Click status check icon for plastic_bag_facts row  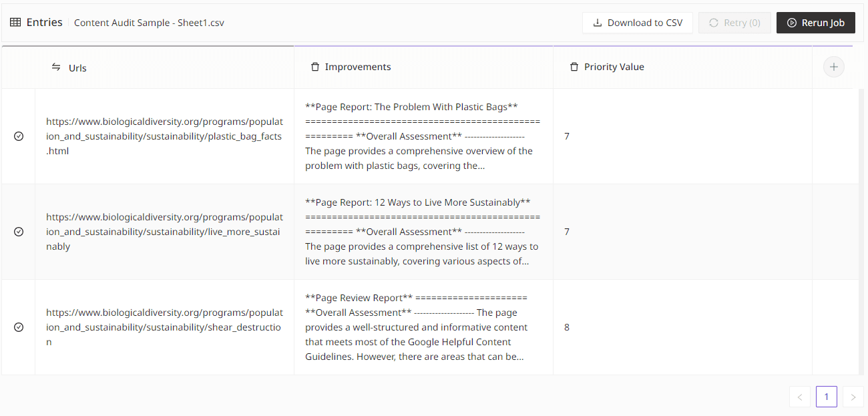coord(19,136)
